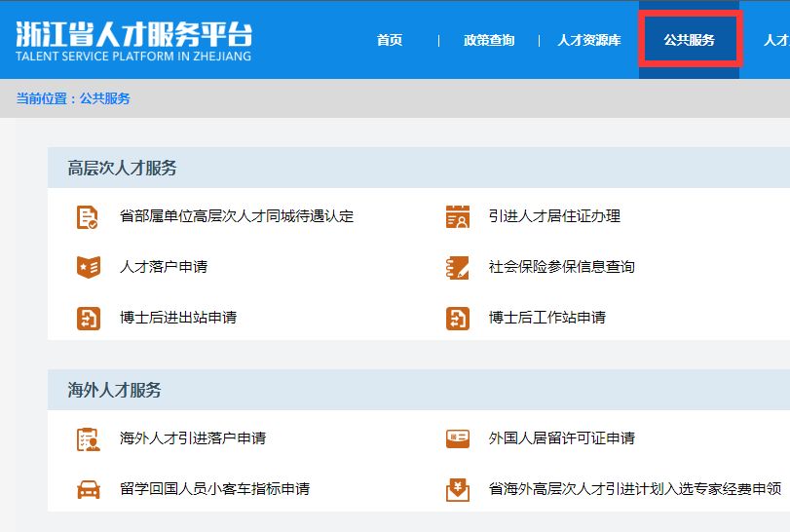The height and width of the screenshot is (532, 790).
Task: Switch to the 政策查询 tab
Action: pyautogui.click(x=489, y=40)
